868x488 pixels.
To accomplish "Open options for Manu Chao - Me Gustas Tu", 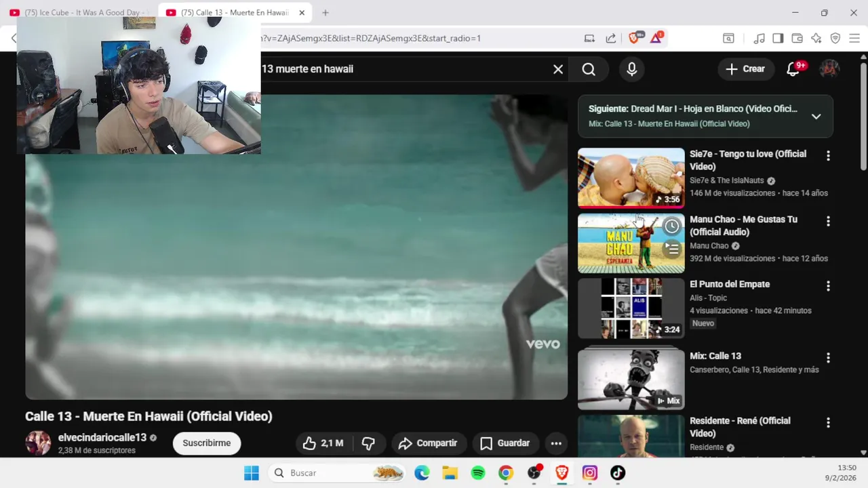I will (828, 221).
